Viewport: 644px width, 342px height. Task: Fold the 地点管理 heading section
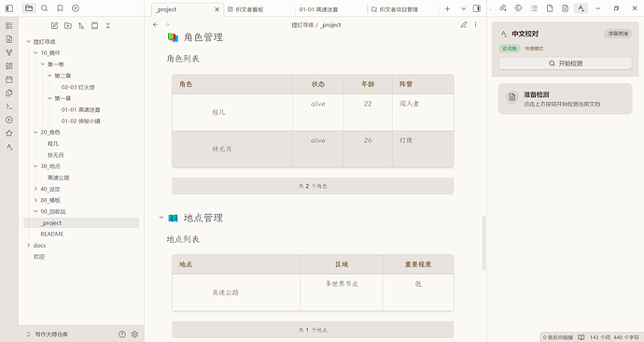click(161, 218)
